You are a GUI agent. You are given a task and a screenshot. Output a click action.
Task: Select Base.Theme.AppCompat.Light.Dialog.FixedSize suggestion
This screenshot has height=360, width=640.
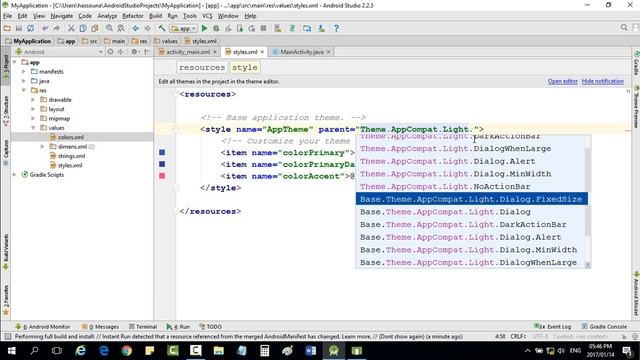click(x=471, y=199)
